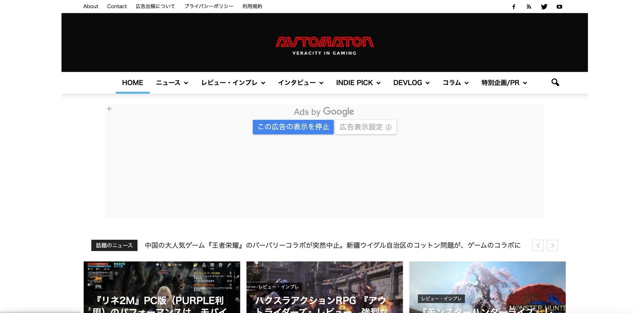Viewport: 644px width, 313px height.
Task: Open the INDIE PICK menu item
Action: (x=354, y=82)
